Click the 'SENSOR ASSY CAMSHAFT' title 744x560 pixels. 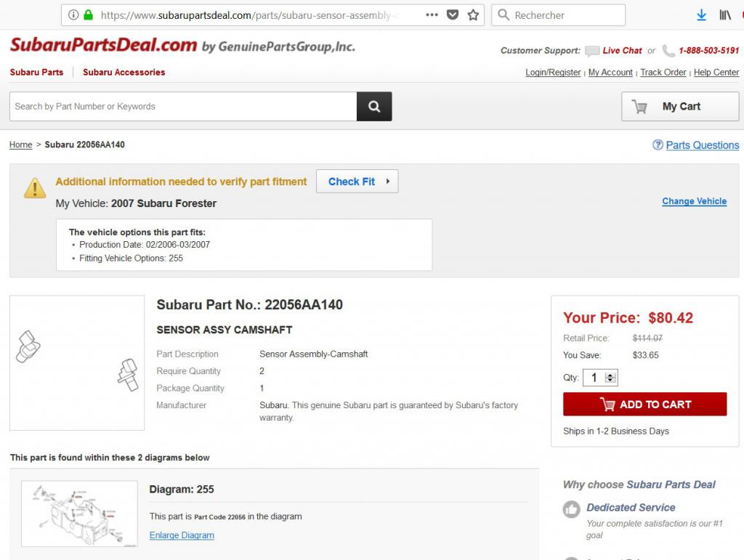225,330
